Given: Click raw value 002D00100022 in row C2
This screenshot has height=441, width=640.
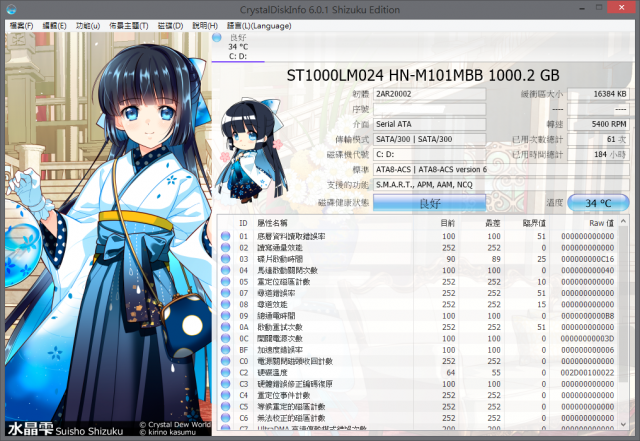Looking at the screenshot, I should click(x=587, y=372).
